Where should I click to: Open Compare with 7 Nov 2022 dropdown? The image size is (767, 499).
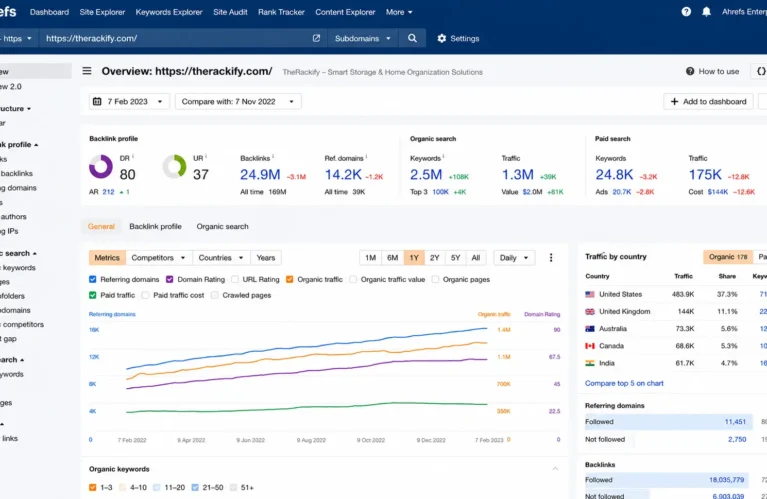[238, 101]
